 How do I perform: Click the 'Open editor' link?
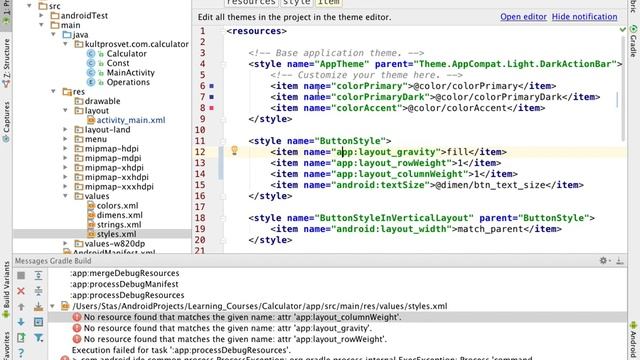pyautogui.click(x=523, y=17)
